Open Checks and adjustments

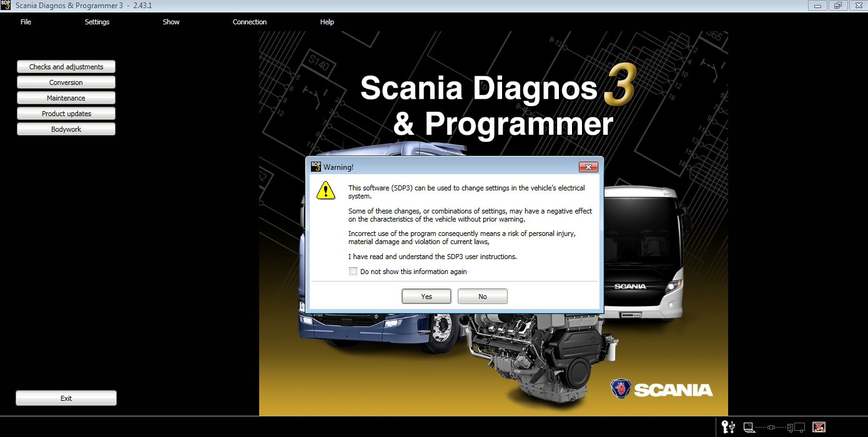tap(66, 66)
